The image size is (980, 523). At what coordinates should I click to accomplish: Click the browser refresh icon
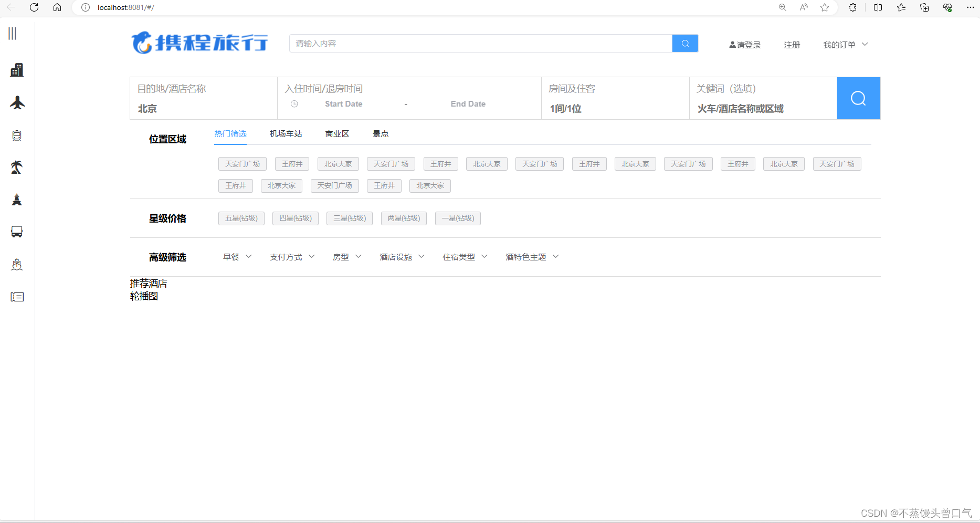pos(34,7)
